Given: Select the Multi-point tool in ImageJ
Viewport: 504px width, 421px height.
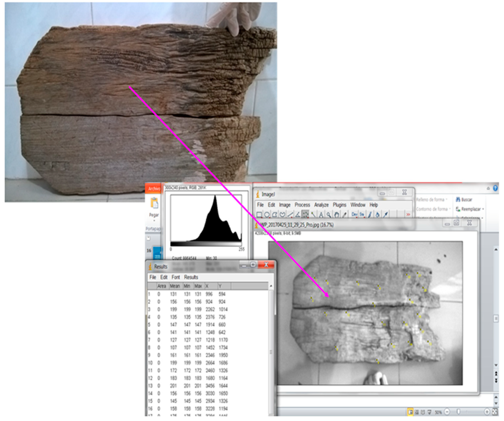Looking at the screenshot, I should point(305,215).
